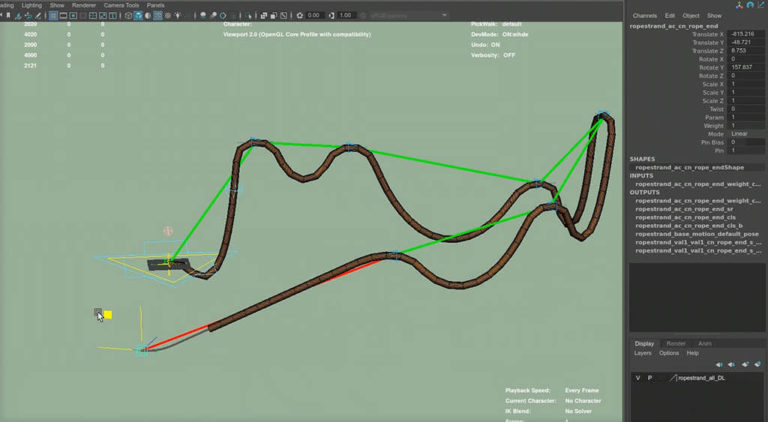This screenshot has height=422, width=768.
Task: Open the layer editor Options menu
Action: point(669,353)
